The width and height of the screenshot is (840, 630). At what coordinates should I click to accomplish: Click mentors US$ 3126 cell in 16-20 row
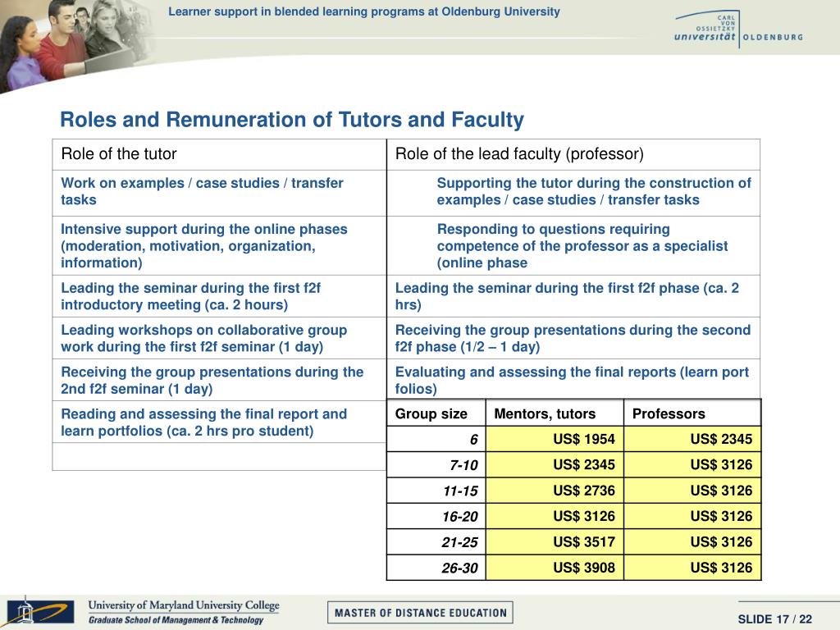click(555, 517)
